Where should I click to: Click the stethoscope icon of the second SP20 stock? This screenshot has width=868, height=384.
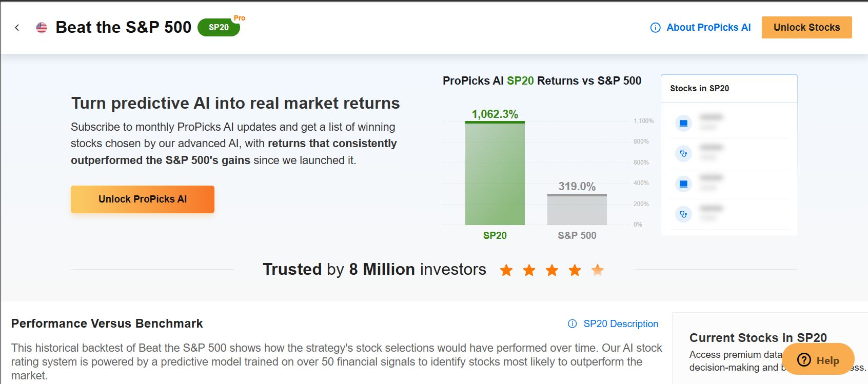[x=683, y=153]
